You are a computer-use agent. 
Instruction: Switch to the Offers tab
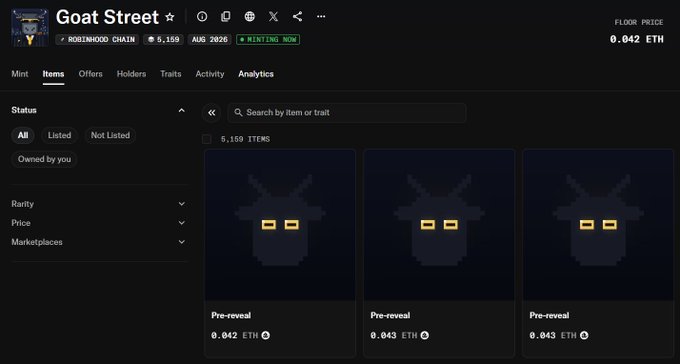[x=91, y=74]
